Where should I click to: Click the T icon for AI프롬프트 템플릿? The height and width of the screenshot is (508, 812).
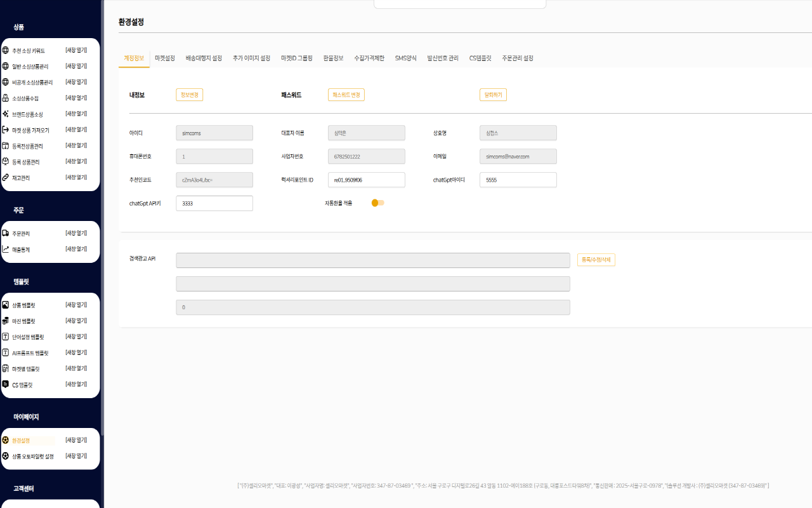click(6, 352)
